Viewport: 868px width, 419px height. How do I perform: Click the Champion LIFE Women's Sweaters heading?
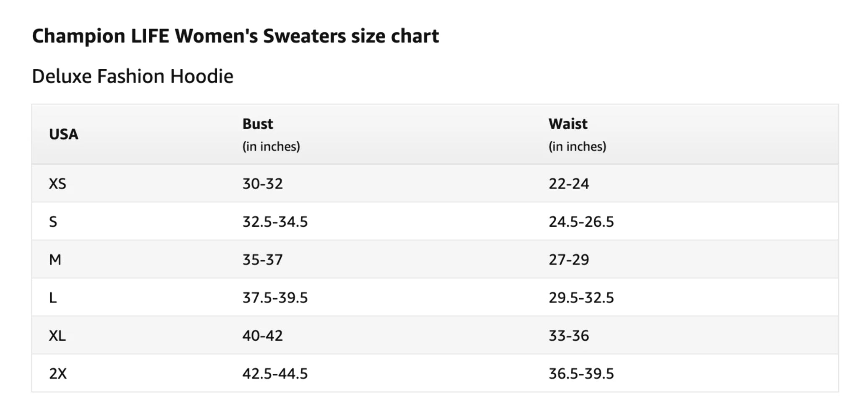236,36
